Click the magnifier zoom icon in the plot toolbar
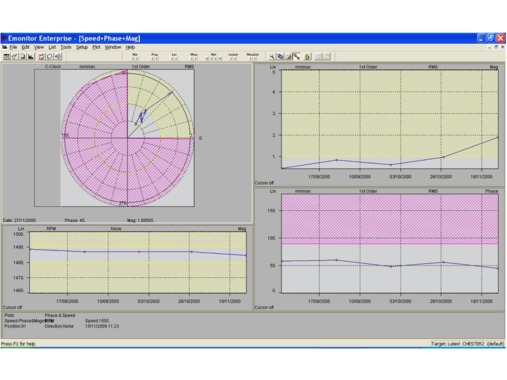Screen dimensions: 507x380 click(272, 57)
